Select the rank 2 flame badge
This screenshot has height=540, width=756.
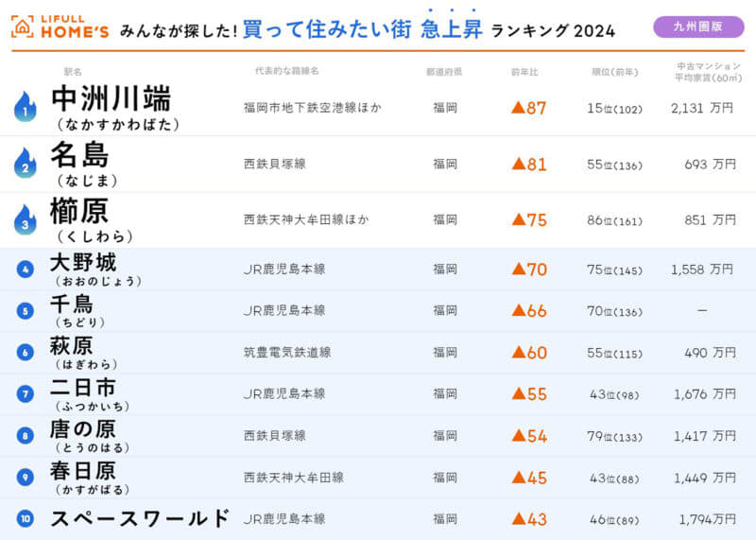pyautogui.click(x=25, y=165)
